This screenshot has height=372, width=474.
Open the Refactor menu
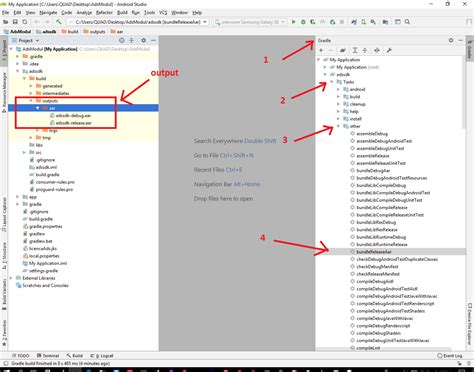(x=104, y=13)
